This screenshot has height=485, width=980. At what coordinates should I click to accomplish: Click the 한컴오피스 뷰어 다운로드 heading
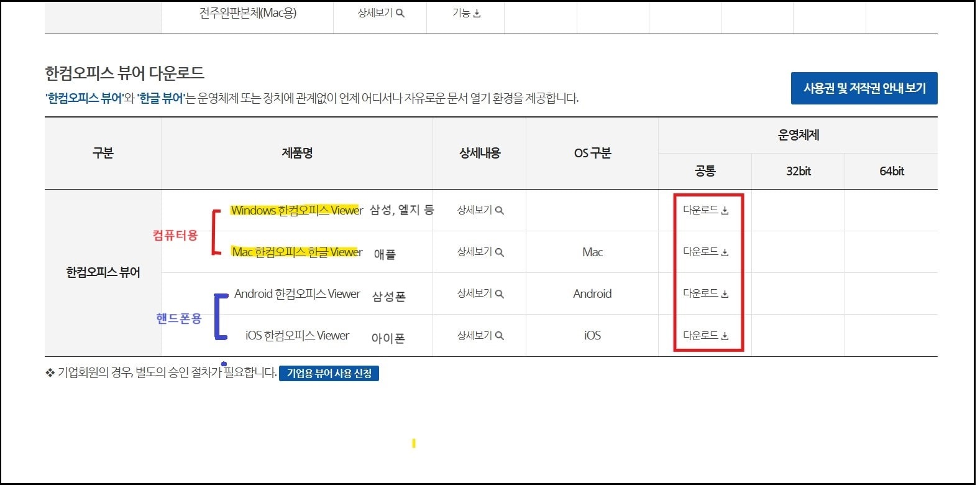pyautogui.click(x=124, y=73)
